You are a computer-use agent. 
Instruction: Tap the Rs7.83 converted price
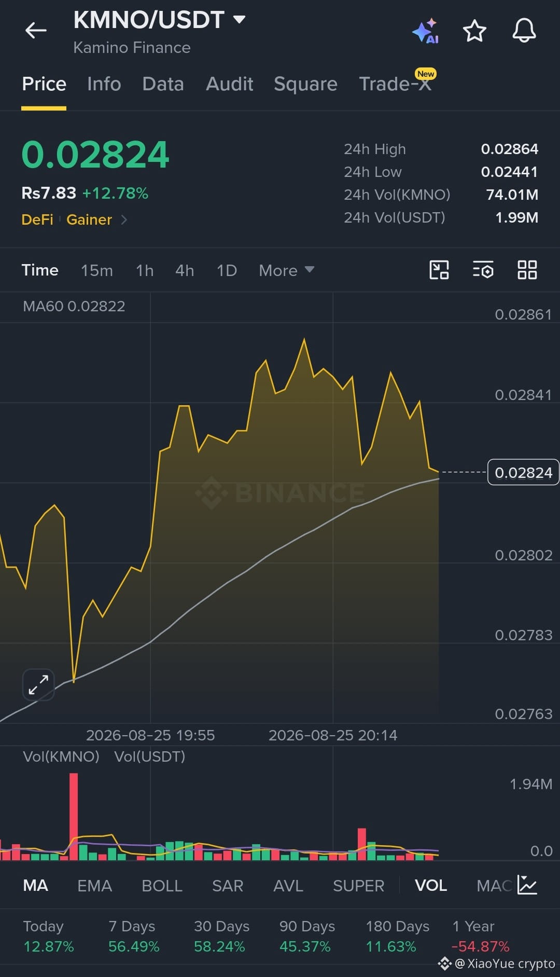coord(49,193)
